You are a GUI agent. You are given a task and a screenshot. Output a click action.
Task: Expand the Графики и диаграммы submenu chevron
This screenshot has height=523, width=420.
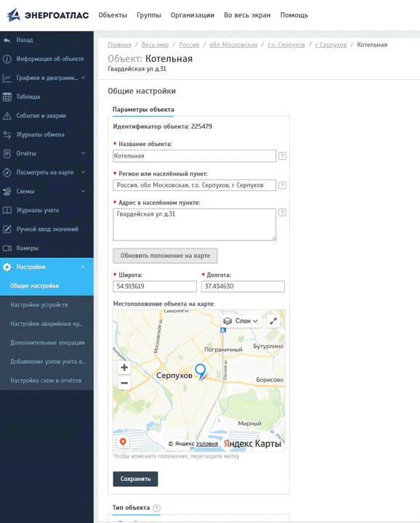[x=83, y=78]
